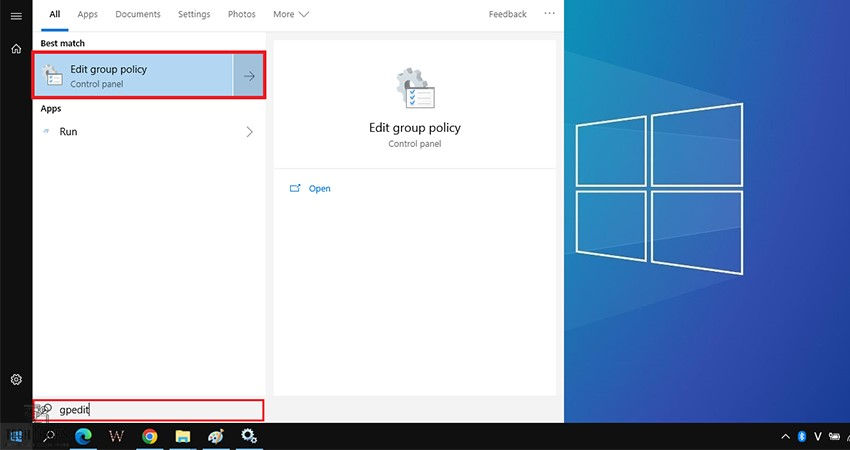The height and width of the screenshot is (450, 850).
Task: Open the three-dot options menu
Action: [549, 13]
